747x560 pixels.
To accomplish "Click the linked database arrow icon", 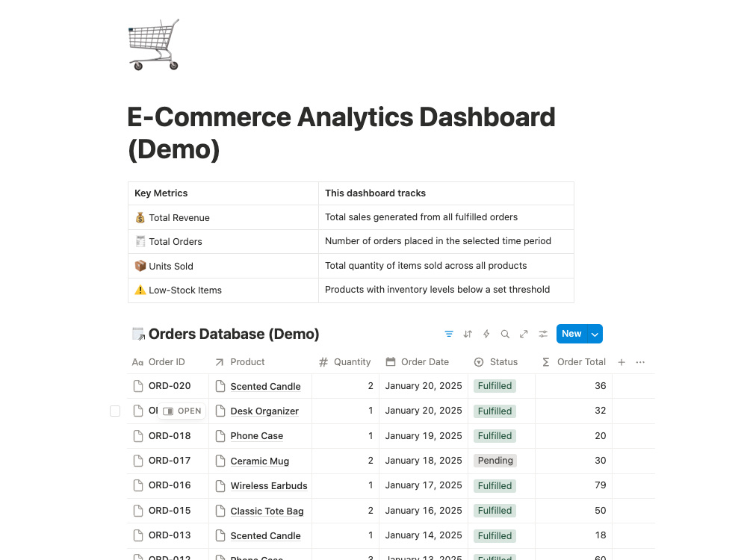I will pyautogui.click(x=138, y=335).
